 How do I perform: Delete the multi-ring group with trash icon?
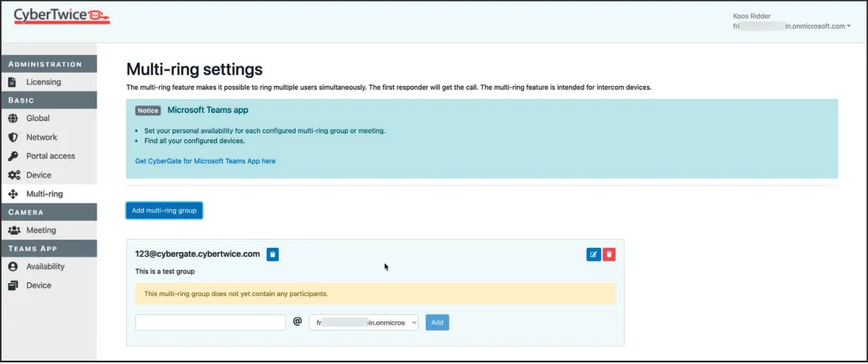pyautogui.click(x=609, y=254)
